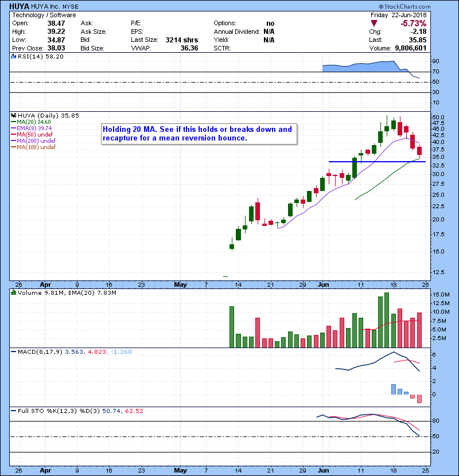Click the EMA(8) 39.74 legend entry

[x=32, y=128]
